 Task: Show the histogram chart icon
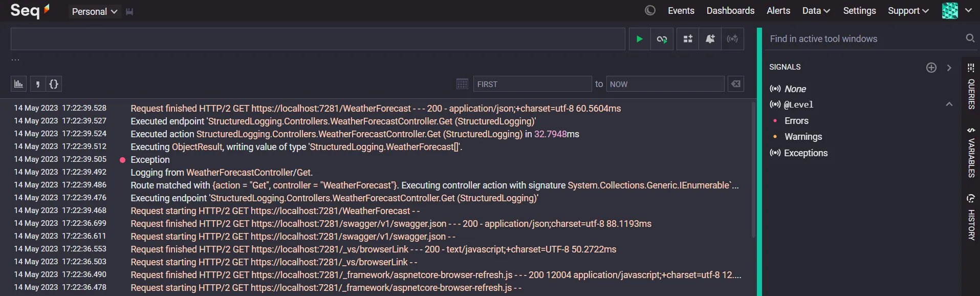tap(19, 84)
